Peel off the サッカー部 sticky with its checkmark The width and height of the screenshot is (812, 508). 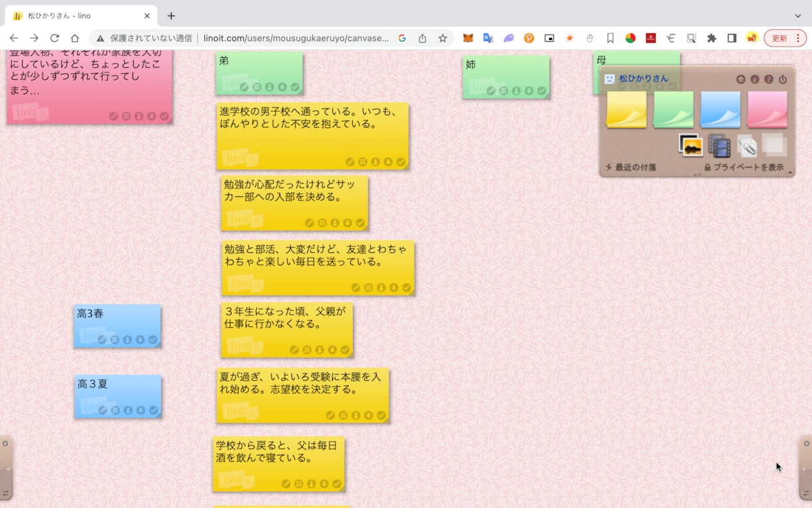point(360,223)
